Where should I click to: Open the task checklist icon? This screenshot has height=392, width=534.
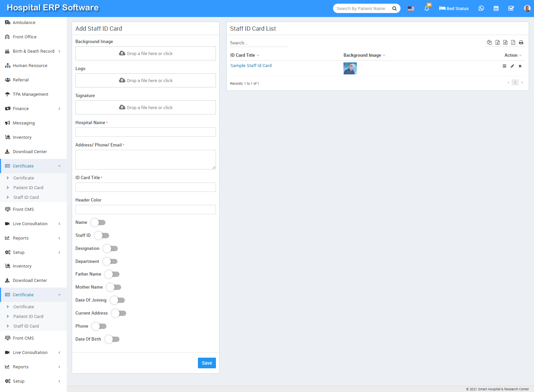coord(511,8)
